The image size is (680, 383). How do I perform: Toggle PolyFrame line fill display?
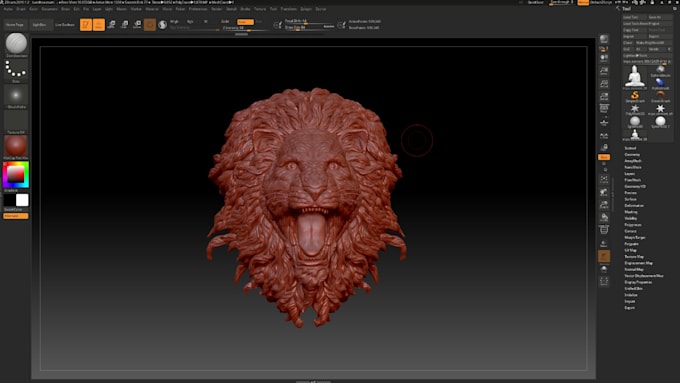click(604, 230)
